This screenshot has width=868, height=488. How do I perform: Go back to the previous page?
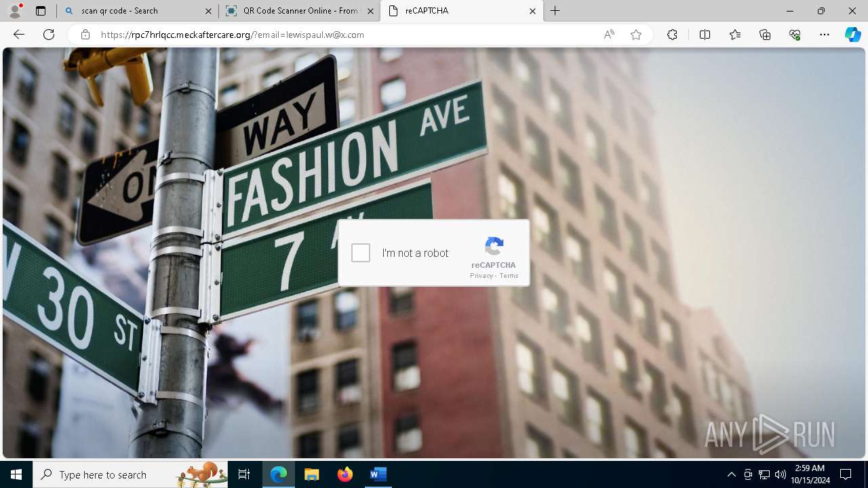coord(19,35)
